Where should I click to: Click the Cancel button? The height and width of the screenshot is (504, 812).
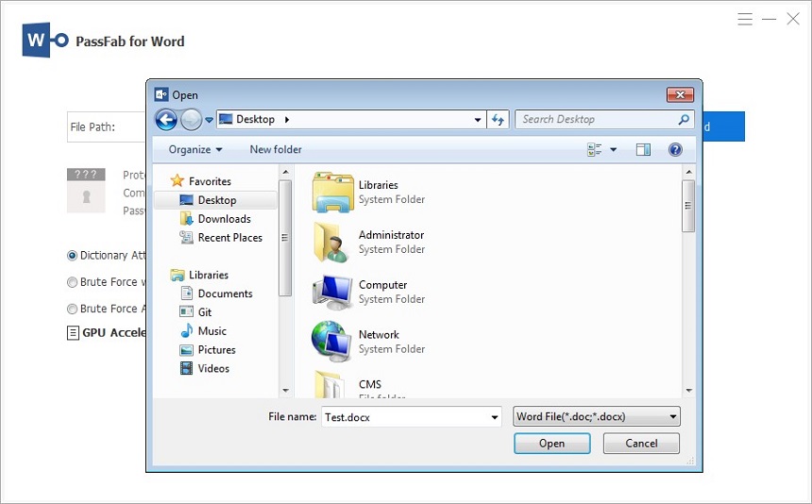[x=641, y=444]
